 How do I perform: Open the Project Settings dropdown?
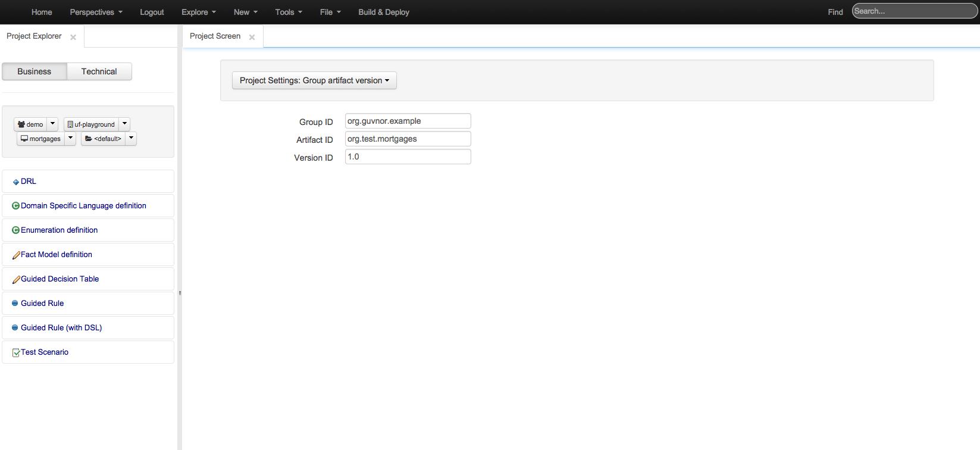coord(314,80)
